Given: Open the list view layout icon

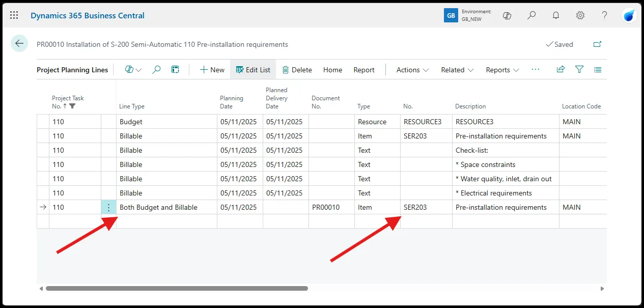Looking at the screenshot, I should [598, 70].
